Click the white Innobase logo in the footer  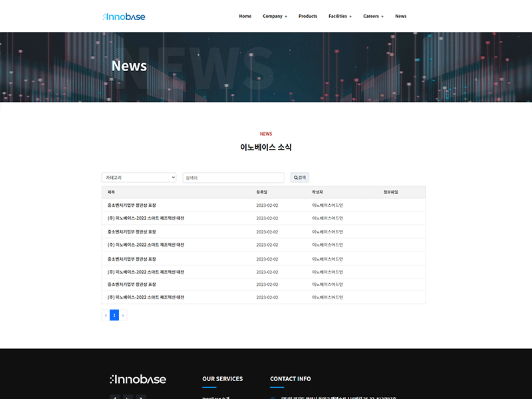point(138,379)
